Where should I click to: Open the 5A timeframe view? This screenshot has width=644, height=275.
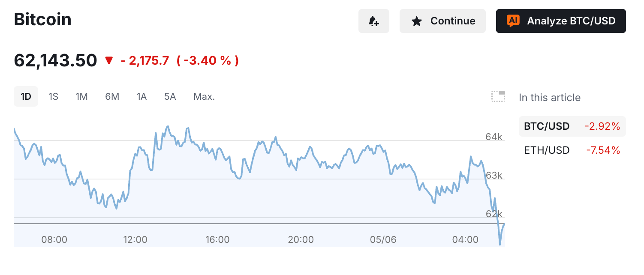click(170, 96)
